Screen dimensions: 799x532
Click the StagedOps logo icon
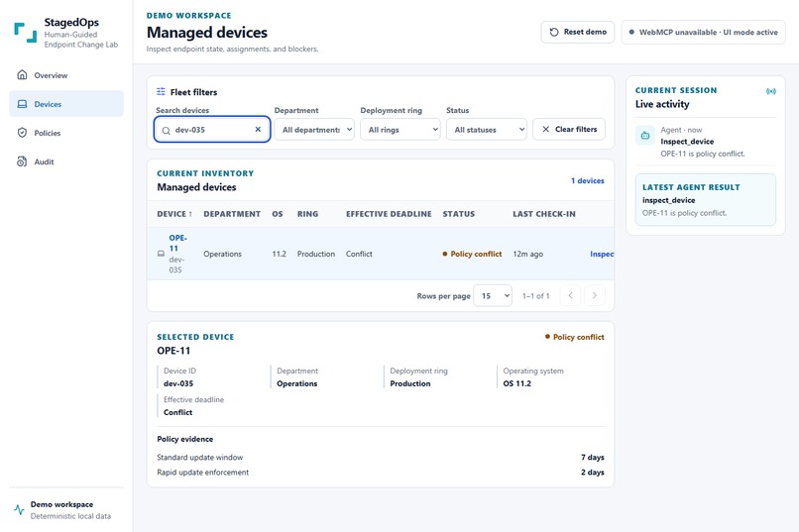[25, 33]
